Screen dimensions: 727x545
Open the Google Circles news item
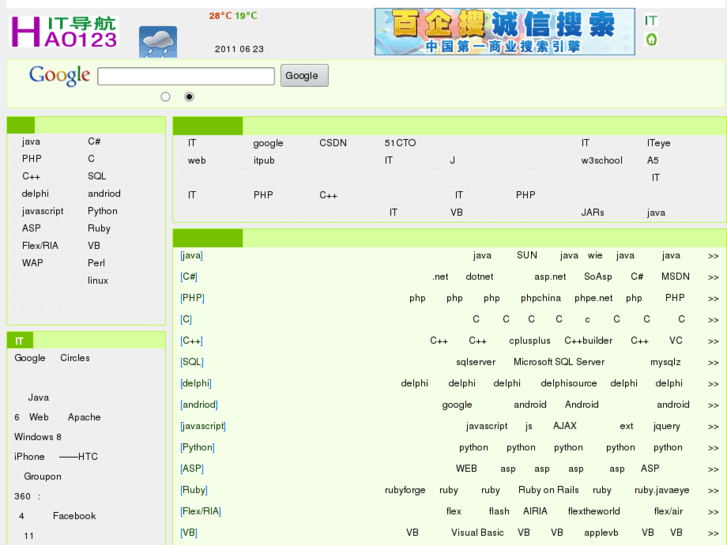pyautogui.click(x=52, y=358)
